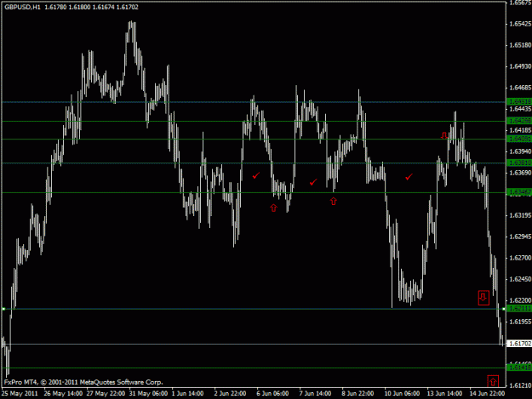Select the green 1.61418 line price label
The image size is (532, 399).
(519, 368)
